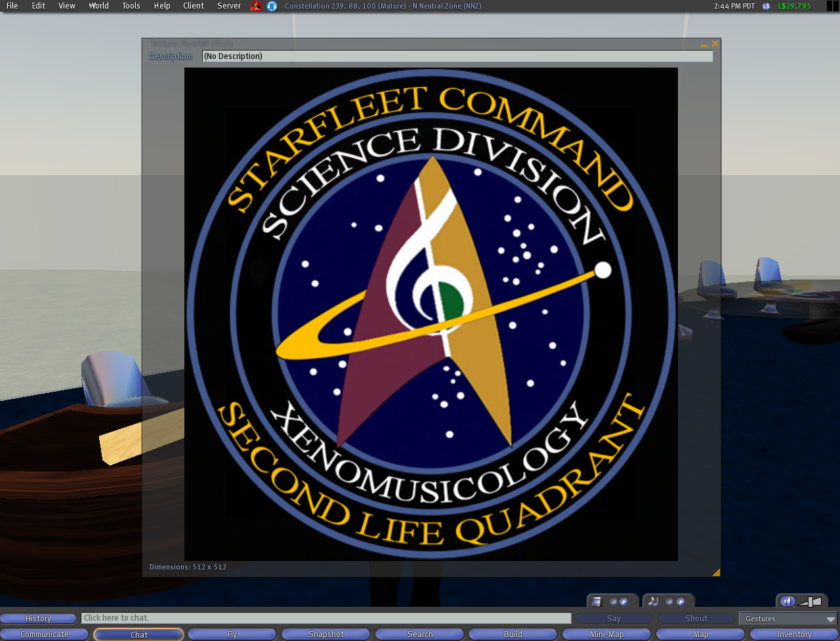Open the File menu

pyautogui.click(x=12, y=6)
